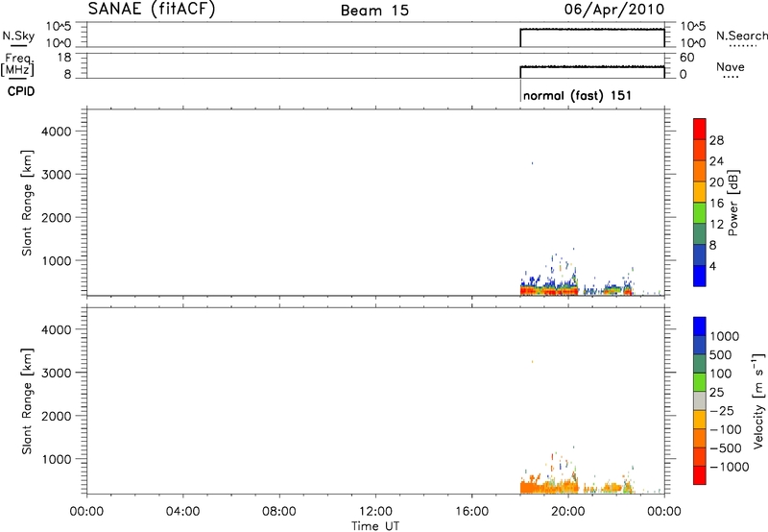Click the power colorbar value '28'
The image size is (768, 532).
(716, 140)
